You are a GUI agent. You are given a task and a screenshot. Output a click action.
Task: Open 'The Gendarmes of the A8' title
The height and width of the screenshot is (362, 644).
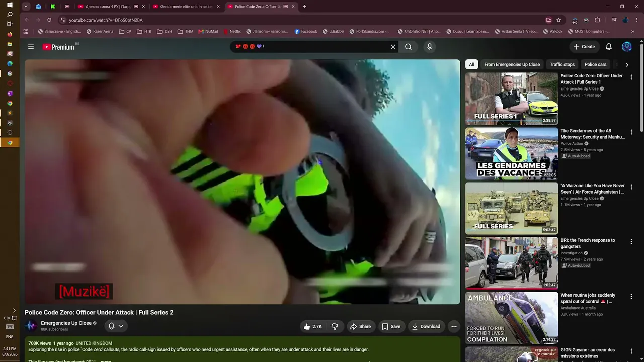[593, 134]
